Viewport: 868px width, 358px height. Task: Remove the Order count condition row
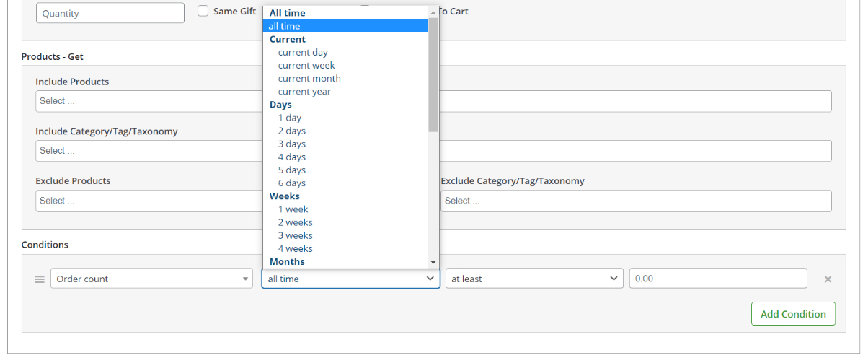(828, 279)
